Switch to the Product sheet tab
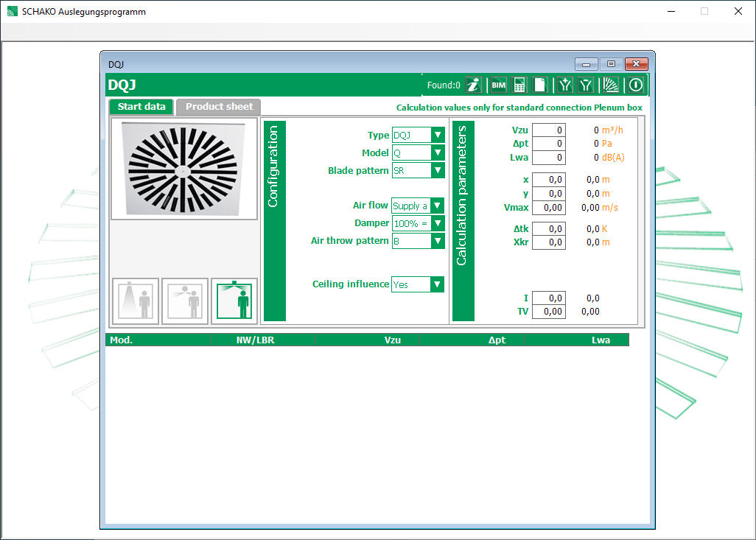The width and height of the screenshot is (756, 540). (x=219, y=107)
